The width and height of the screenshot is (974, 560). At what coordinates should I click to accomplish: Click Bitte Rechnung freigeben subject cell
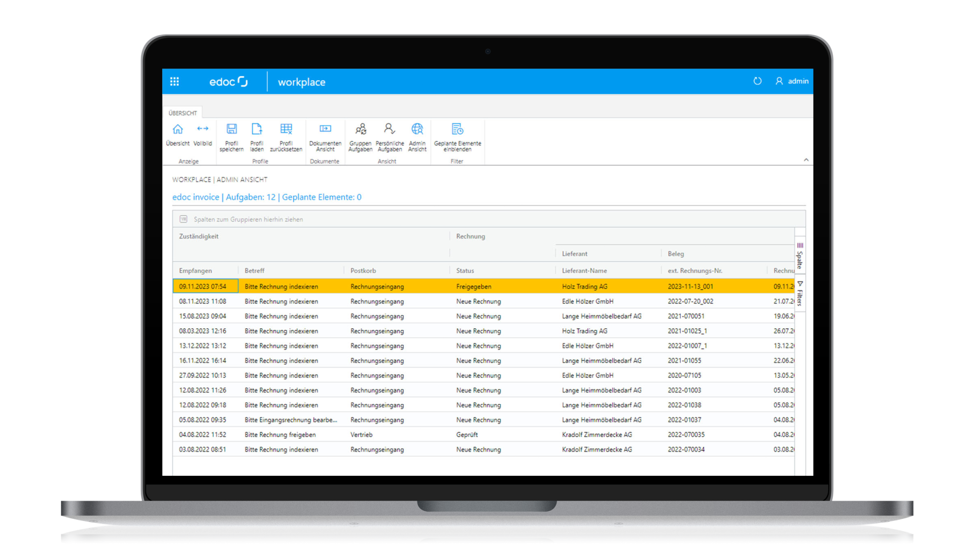pos(291,435)
